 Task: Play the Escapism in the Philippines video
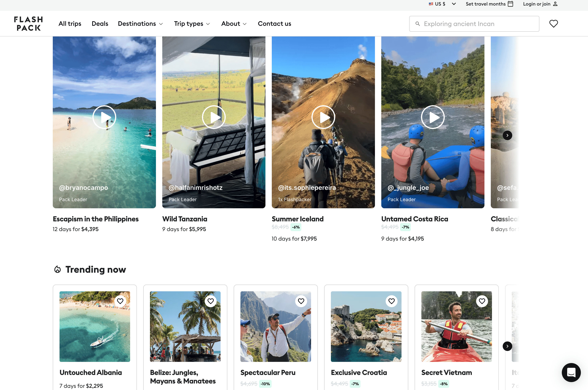104,117
